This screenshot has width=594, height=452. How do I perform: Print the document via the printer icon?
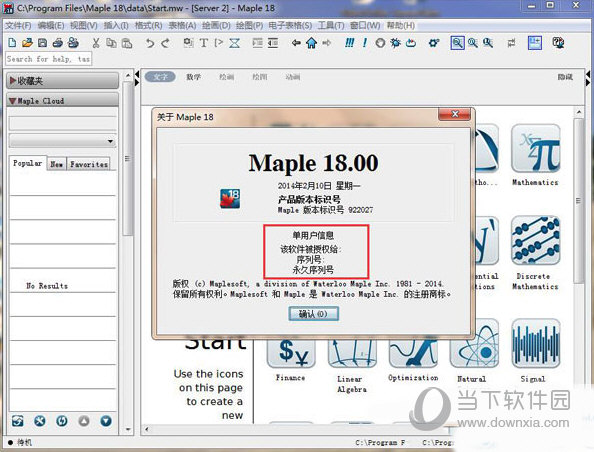coord(58,43)
